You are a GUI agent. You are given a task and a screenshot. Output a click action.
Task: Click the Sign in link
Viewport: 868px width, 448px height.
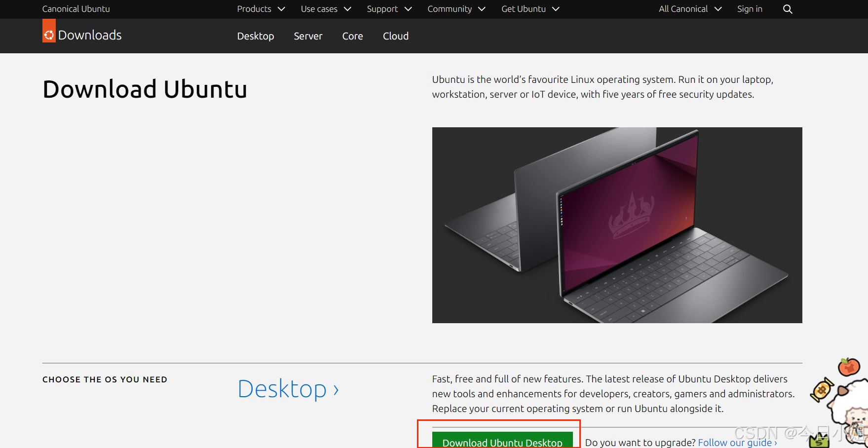click(x=750, y=9)
